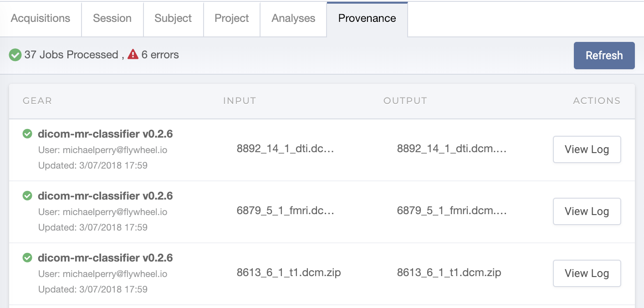The image size is (644, 308).
Task: Open the Acquisitions tab
Action: coord(41,19)
